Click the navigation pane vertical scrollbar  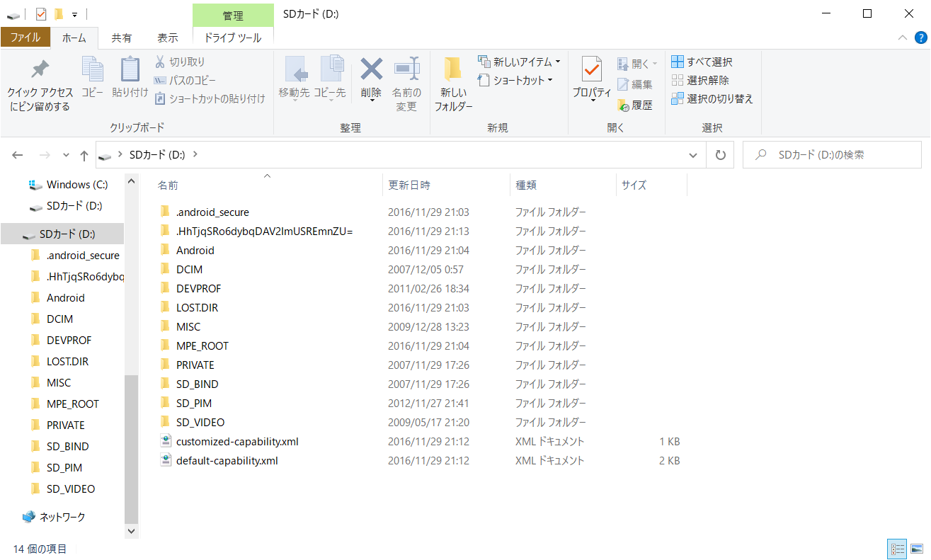coord(131,446)
